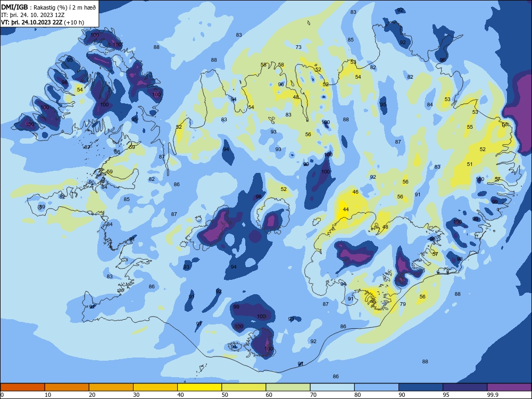
Task: Click the humidity value '44' on the map
Action: click(346, 209)
